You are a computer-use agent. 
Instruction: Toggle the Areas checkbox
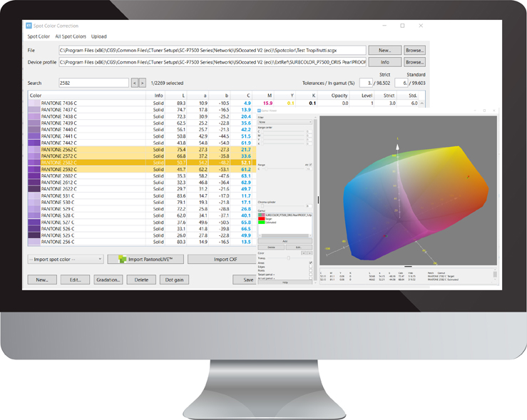310,262
